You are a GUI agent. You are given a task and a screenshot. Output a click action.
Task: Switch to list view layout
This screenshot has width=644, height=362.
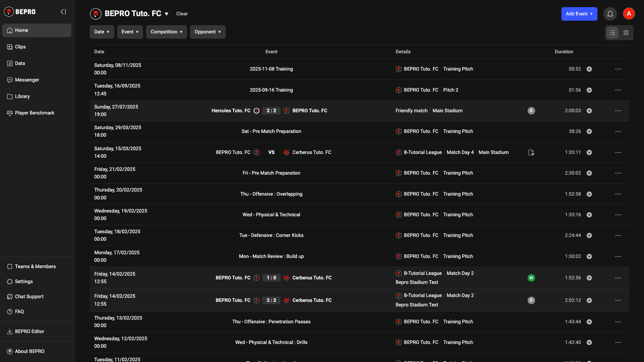[612, 33]
